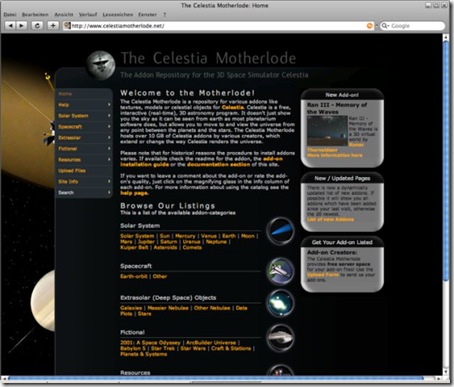The image size is (454, 387).
Task: Open the help page link
Action: click(x=134, y=193)
